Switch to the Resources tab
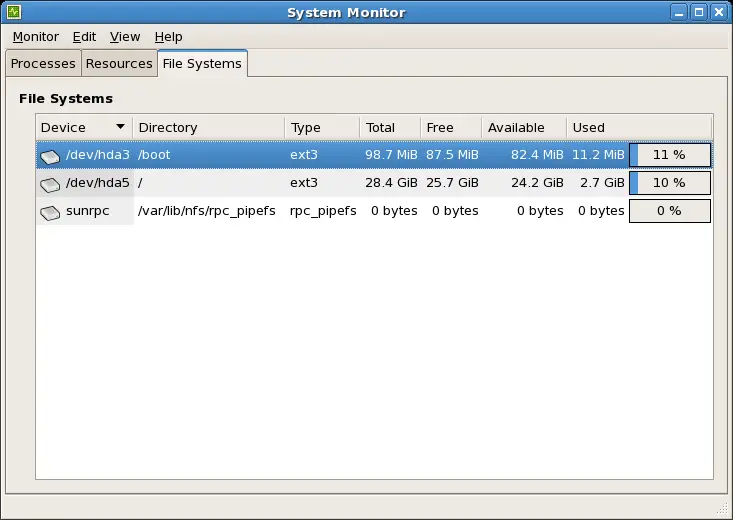This screenshot has width=733, height=520. (119, 63)
